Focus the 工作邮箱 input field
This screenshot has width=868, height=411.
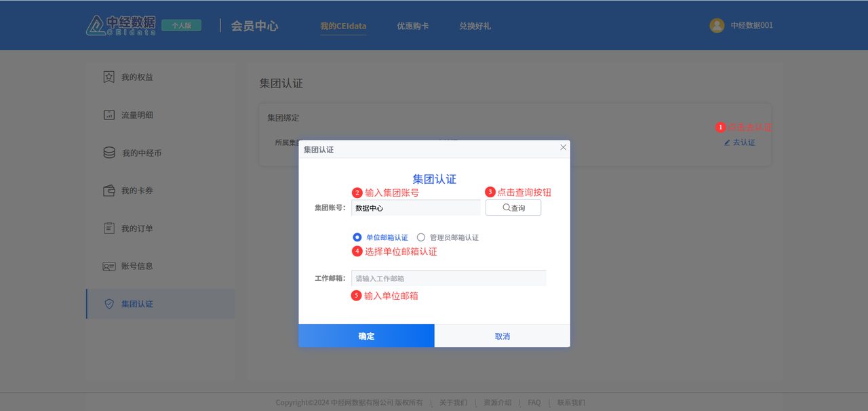[x=448, y=278]
